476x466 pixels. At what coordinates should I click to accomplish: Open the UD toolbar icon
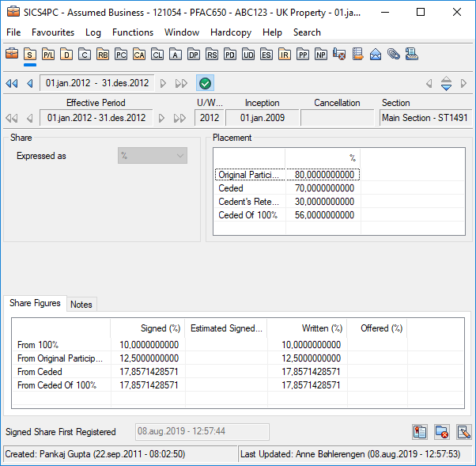coord(248,55)
